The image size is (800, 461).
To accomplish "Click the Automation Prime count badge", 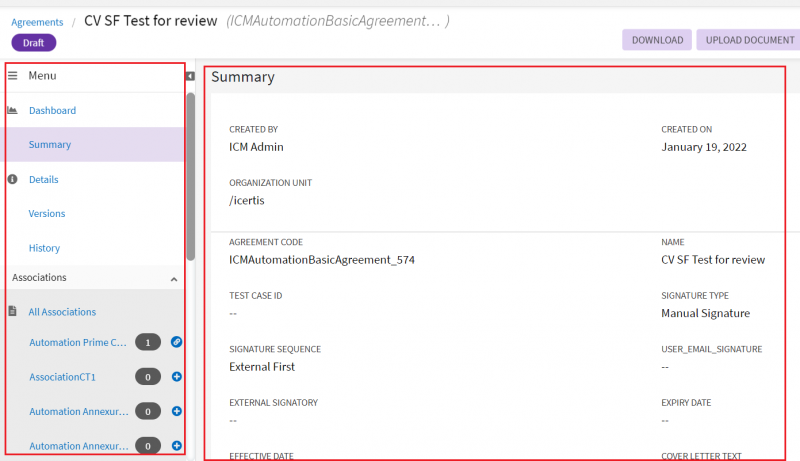I will pyautogui.click(x=148, y=343).
